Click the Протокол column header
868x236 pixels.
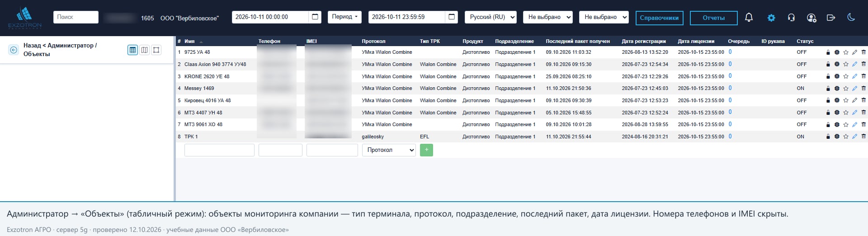click(373, 41)
